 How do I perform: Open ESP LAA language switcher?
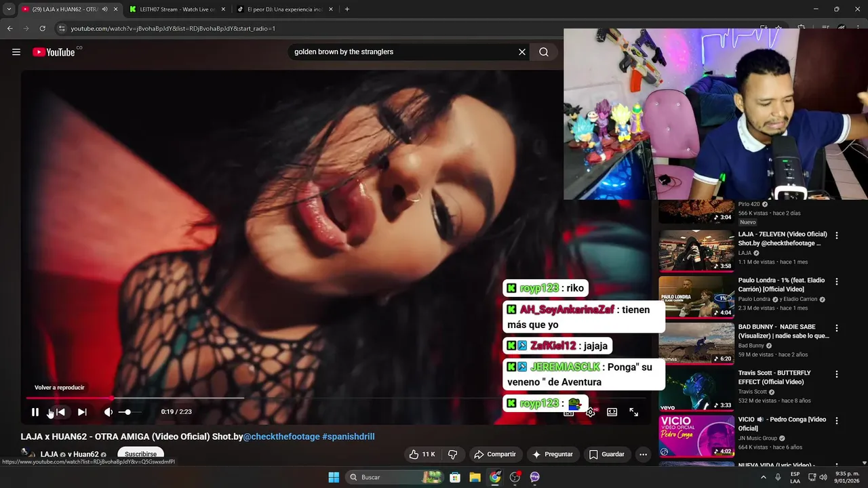pyautogui.click(x=795, y=477)
